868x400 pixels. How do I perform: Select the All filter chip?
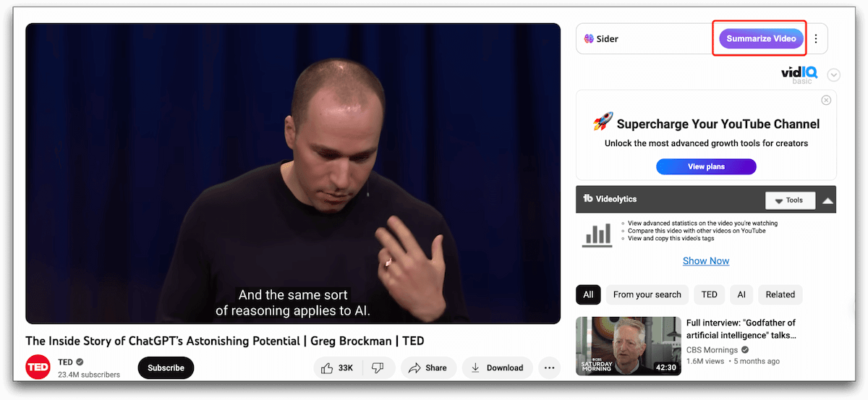[x=588, y=294]
